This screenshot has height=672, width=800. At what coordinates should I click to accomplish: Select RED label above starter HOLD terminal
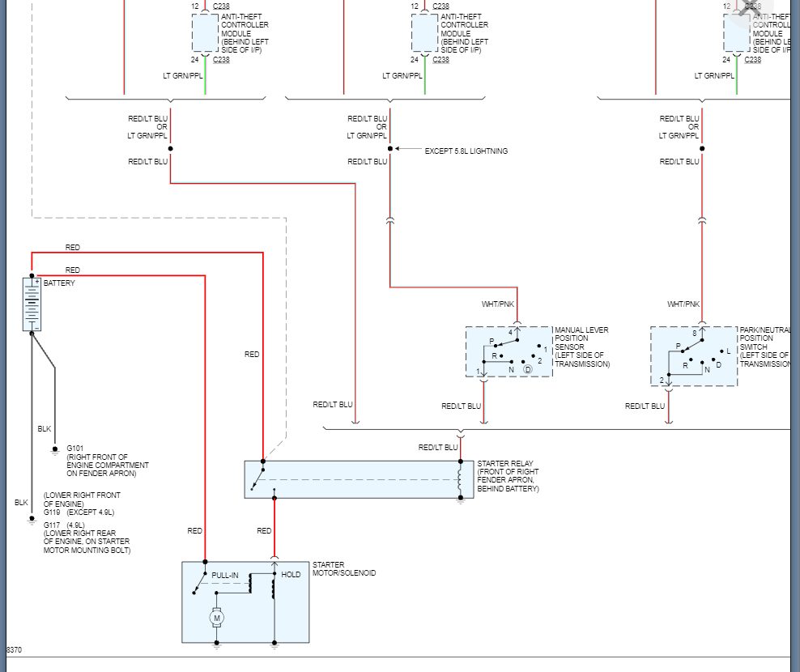(264, 531)
